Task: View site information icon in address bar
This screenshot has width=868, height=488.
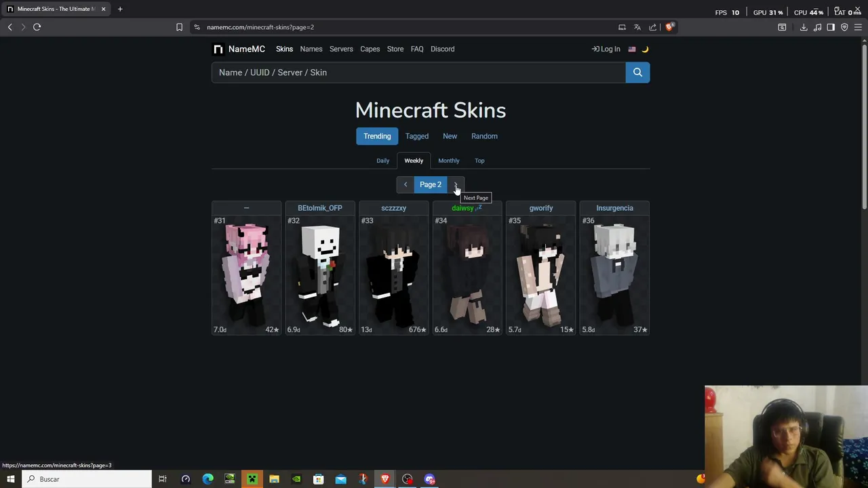Action: pyautogui.click(x=197, y=27)
